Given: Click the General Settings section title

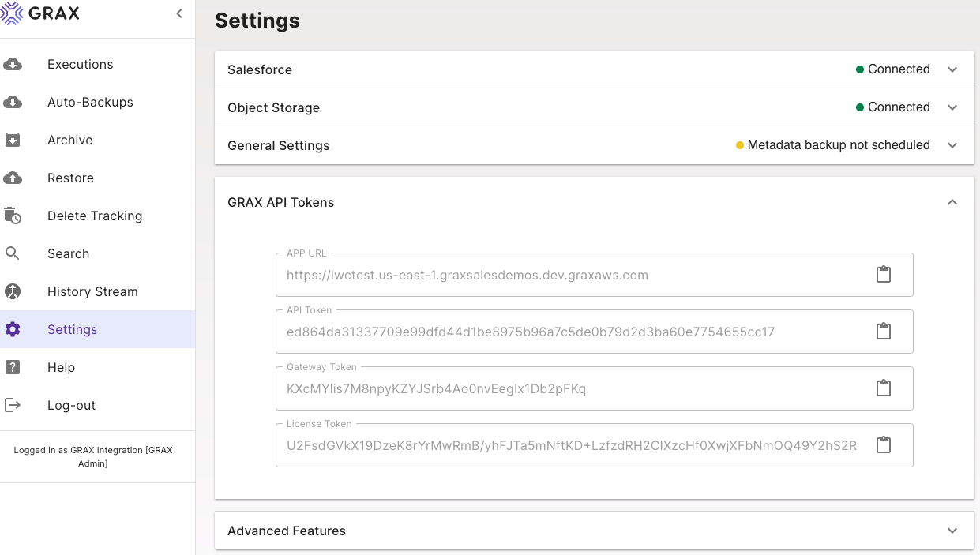Looking at the screenshot, I should pos(279,145).
